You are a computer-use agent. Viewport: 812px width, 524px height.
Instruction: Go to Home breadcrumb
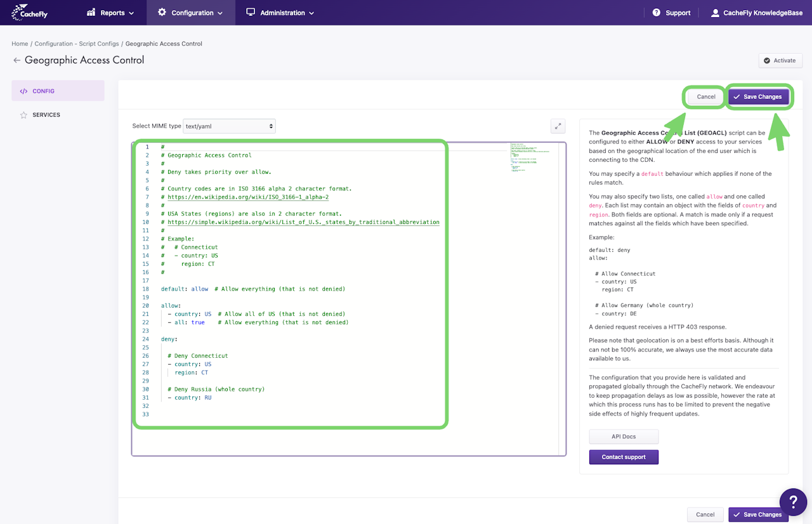pyautogui.click(x=20, y=44)
